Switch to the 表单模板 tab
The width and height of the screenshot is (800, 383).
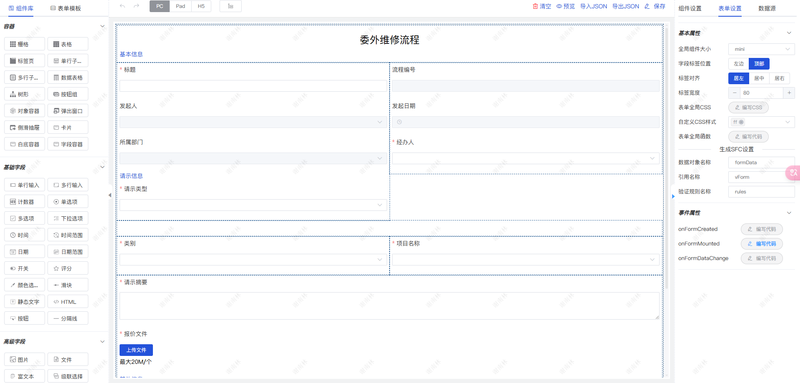coord(65,8)
